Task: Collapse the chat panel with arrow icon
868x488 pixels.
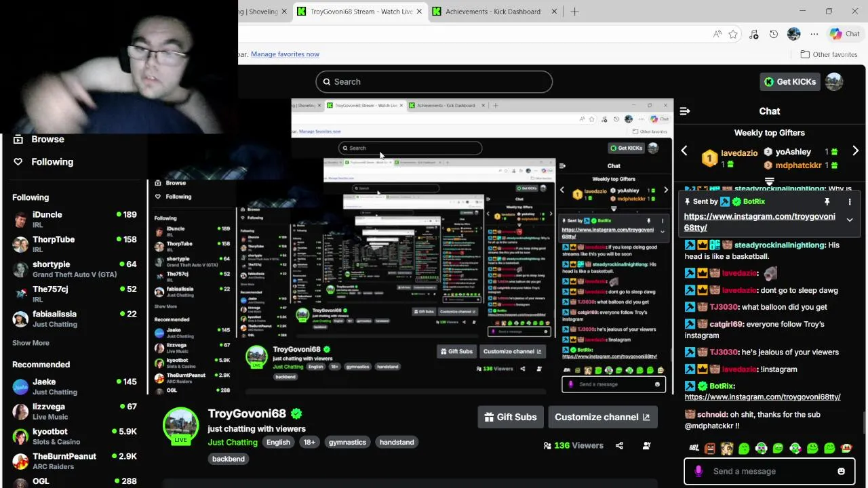Action: tap(685, 111)
